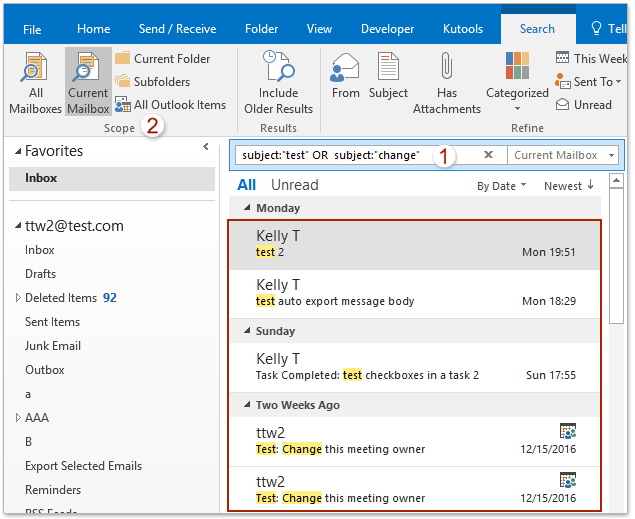Switch message list to Unread only
Viewport: 635px width, 519px height.
coord(294,185)
